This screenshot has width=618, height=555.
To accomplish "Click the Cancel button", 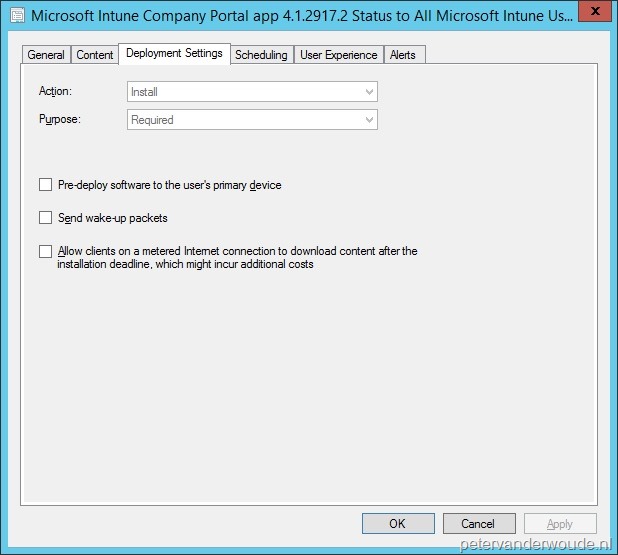I will (x=479, y=523).
